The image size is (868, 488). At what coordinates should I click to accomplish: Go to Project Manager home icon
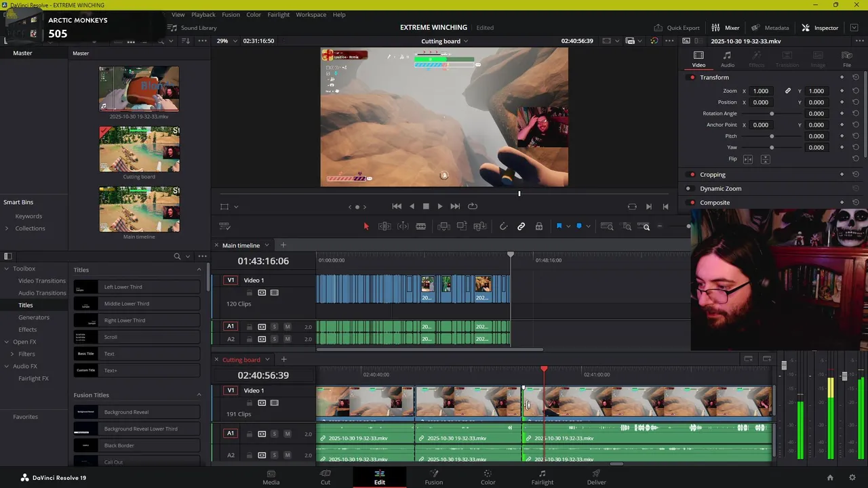pos(830,478)
